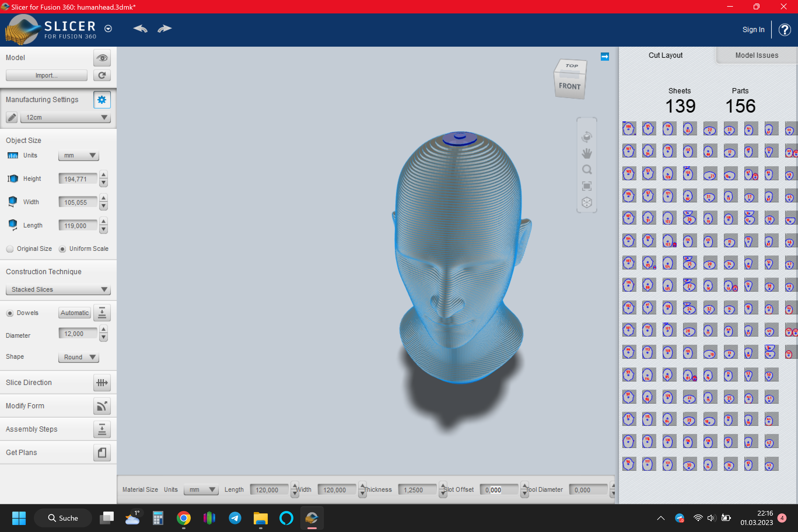The height and width of the screenshot is (532, 798).
Task: Select Original Size radio button
Action: click(x=10, y=249)
